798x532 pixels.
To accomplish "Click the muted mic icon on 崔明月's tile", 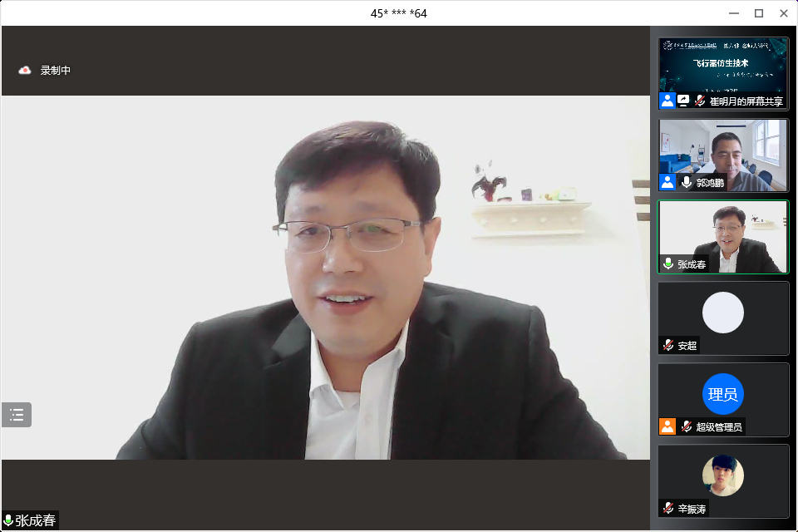I will (x=700, y=101).
